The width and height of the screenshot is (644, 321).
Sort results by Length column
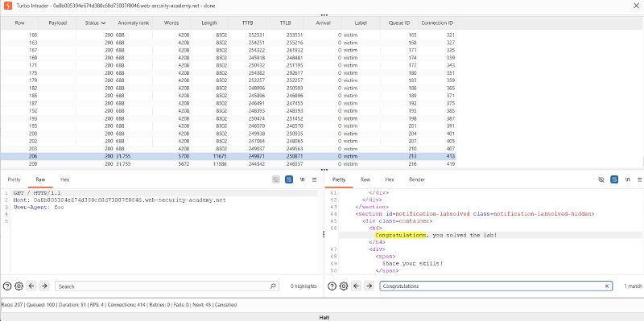pyautogui.click(x=209, y=23)
